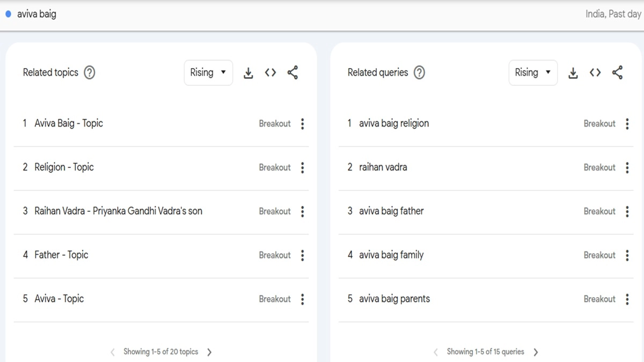Open help for Related queries
The height and width of the screenshot is (362, 644).
pyautogui.click(x=420, y=73)
